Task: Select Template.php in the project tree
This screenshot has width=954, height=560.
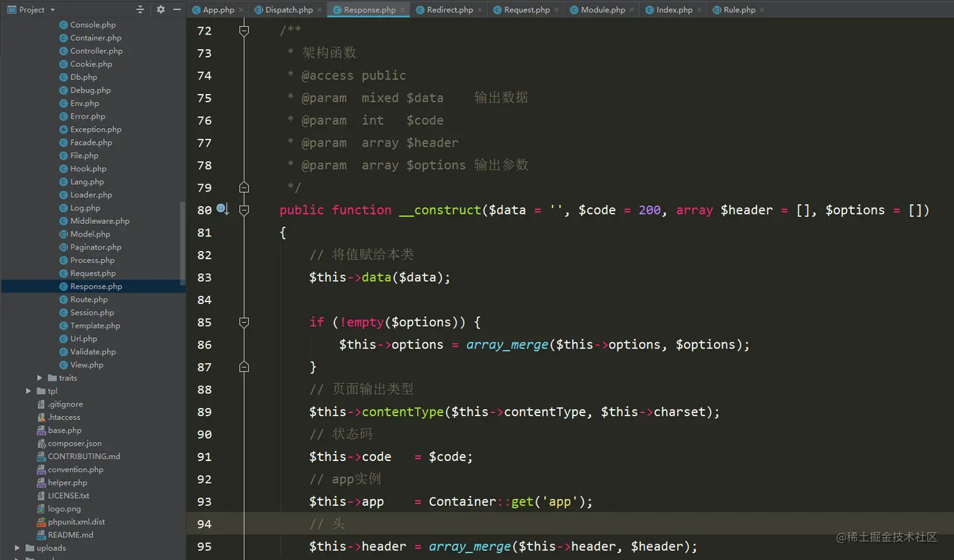Action: (95, 326)
